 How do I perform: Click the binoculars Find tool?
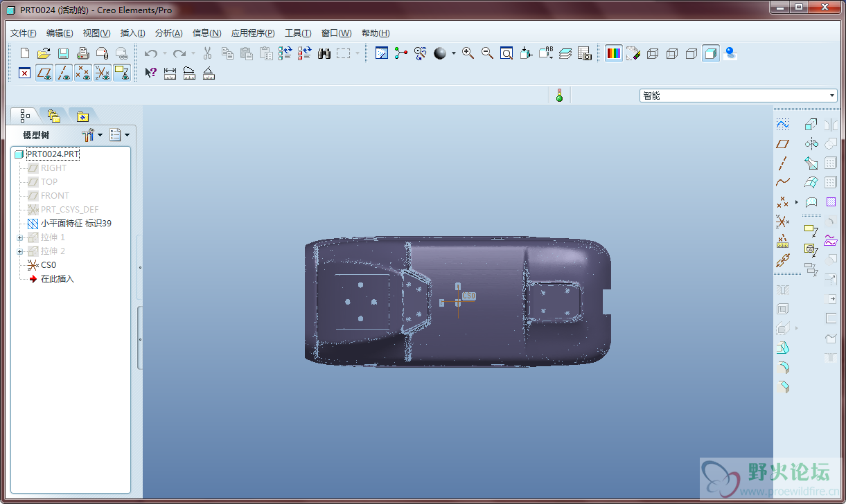(x=324, y=53)
